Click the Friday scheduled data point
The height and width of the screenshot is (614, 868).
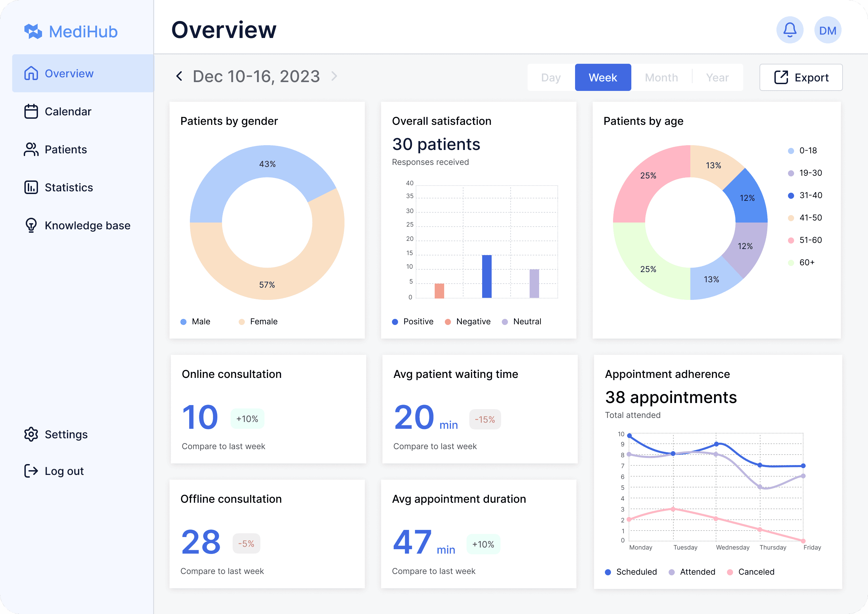803,466
